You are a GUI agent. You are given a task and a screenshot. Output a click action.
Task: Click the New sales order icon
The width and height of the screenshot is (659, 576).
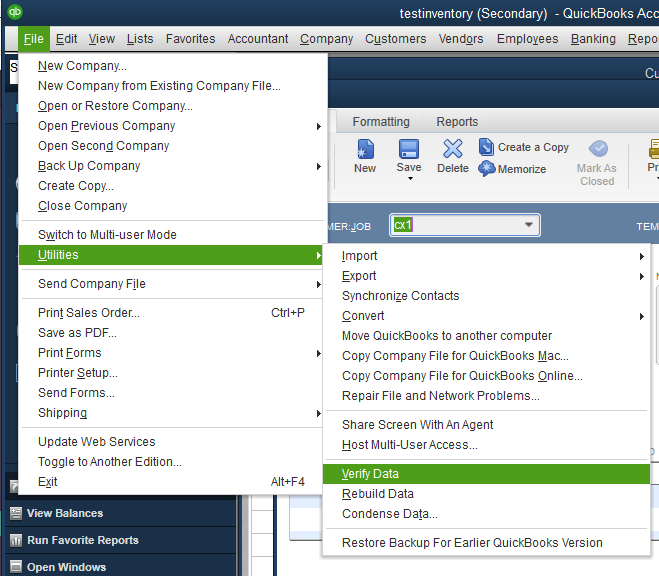click(x=365, y=149)
